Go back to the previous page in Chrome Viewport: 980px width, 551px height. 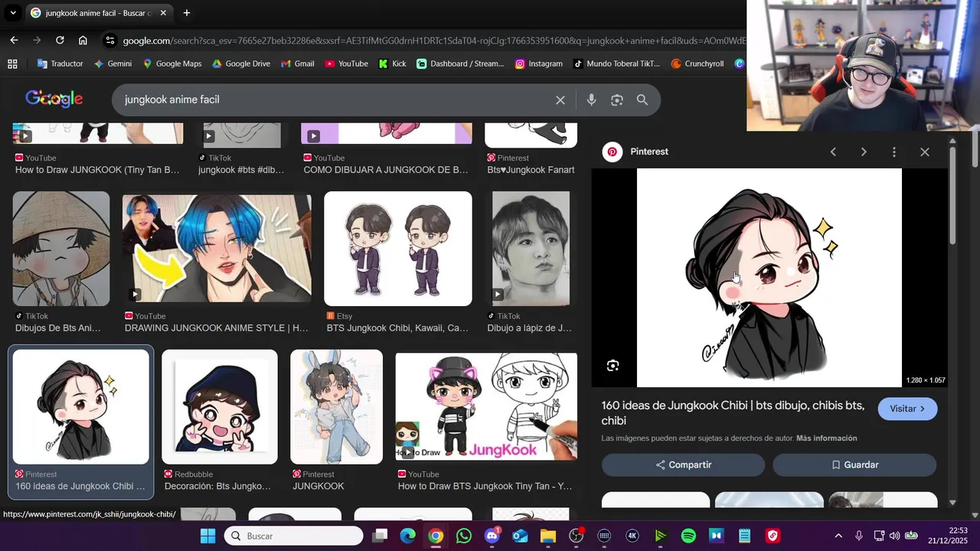(x=14, y=40)
